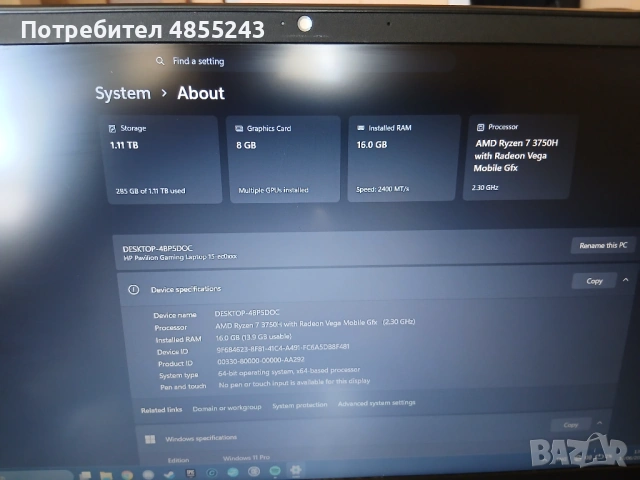This screenshot has height=480, width=640.
Task: Open Advanced system settings link
Action: pos(377,403)
